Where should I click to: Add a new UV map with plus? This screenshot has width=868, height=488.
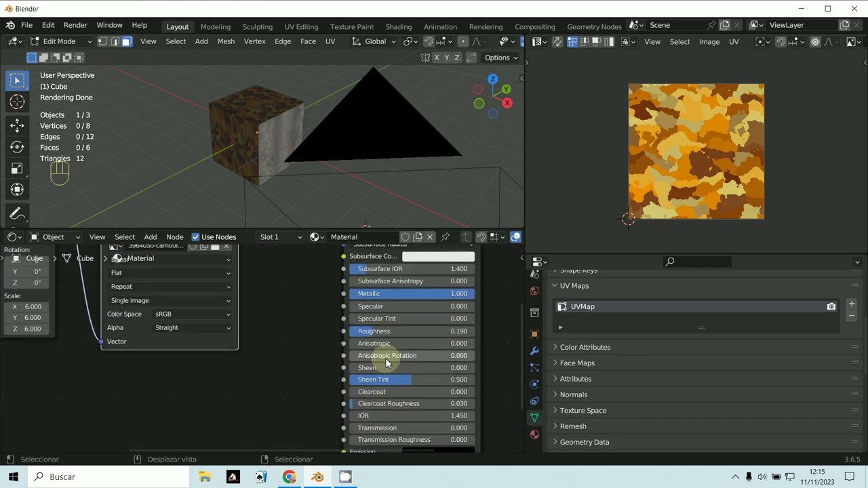tap(852, 304)
